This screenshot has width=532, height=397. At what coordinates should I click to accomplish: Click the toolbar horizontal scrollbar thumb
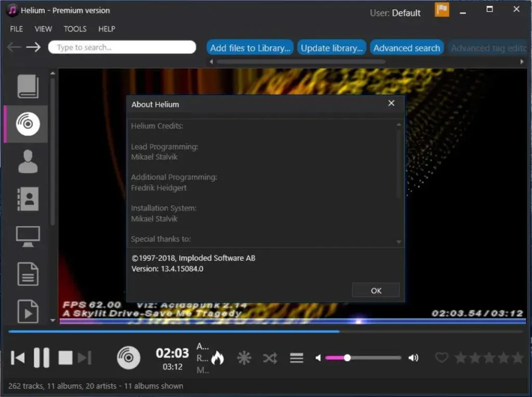click(x=301, y=62)
